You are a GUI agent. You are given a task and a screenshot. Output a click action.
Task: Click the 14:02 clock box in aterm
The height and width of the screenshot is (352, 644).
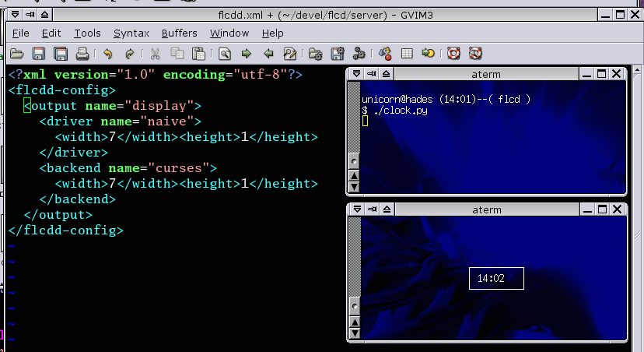495,278
